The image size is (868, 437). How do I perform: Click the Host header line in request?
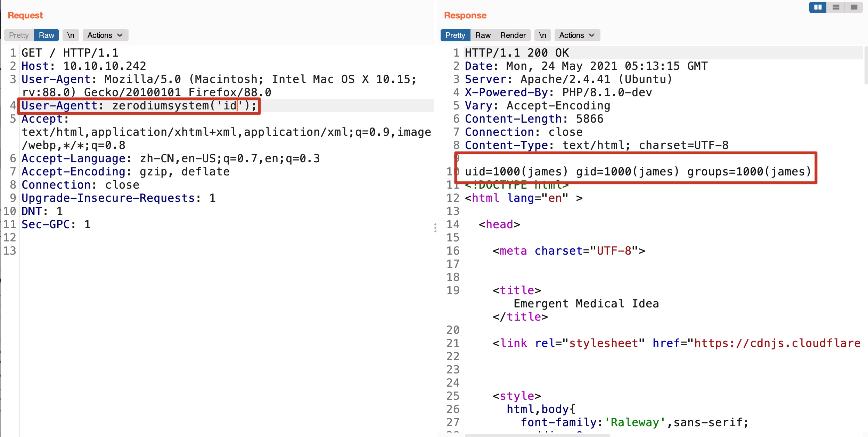[83, 66]
